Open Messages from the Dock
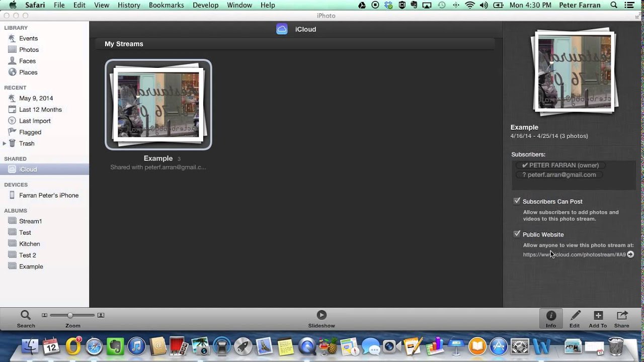 371,346
